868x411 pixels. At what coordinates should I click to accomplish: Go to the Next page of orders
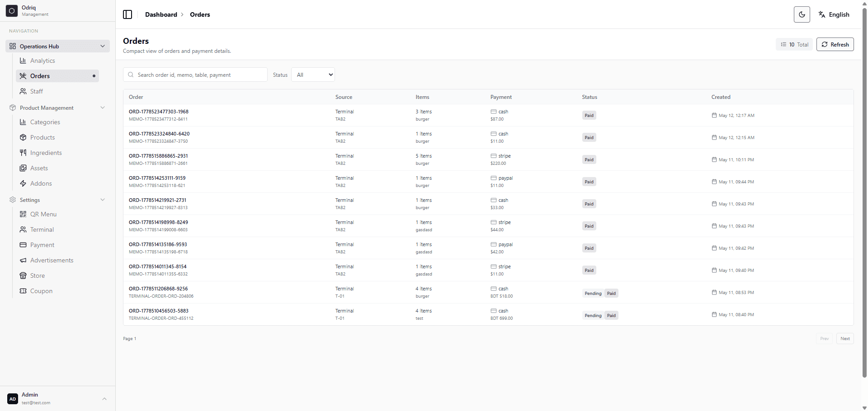click(845, 338)
